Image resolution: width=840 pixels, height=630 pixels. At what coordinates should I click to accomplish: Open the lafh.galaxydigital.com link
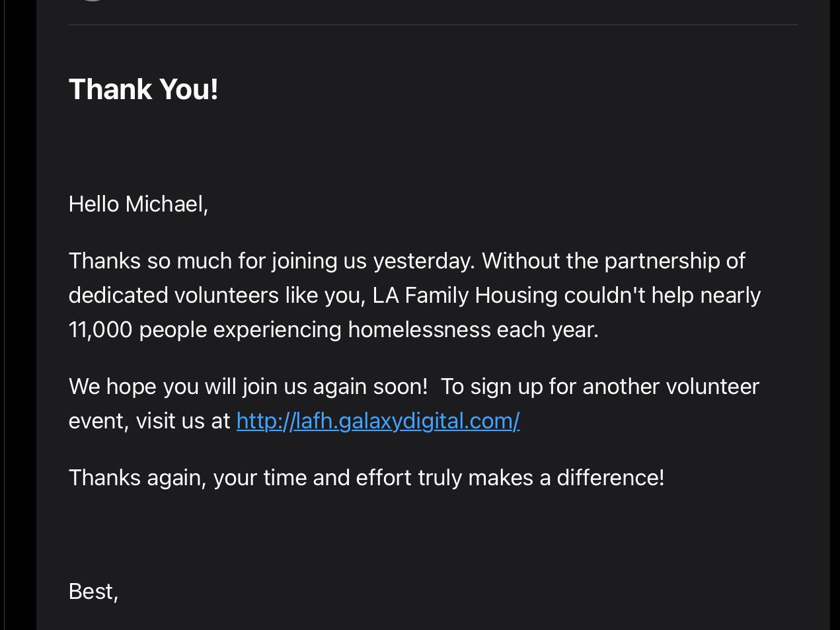point(378,421)
